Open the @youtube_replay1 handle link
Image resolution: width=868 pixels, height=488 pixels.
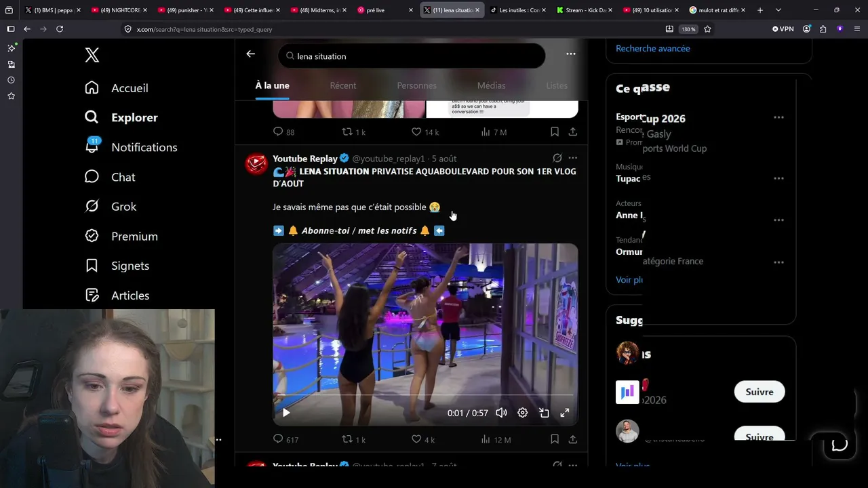click(x=389, y=159)
